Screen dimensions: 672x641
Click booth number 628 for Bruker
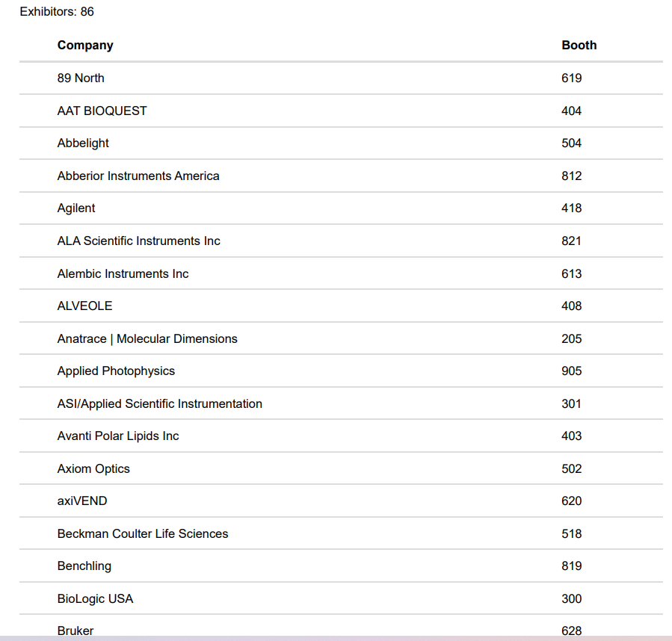click(571, 631)
